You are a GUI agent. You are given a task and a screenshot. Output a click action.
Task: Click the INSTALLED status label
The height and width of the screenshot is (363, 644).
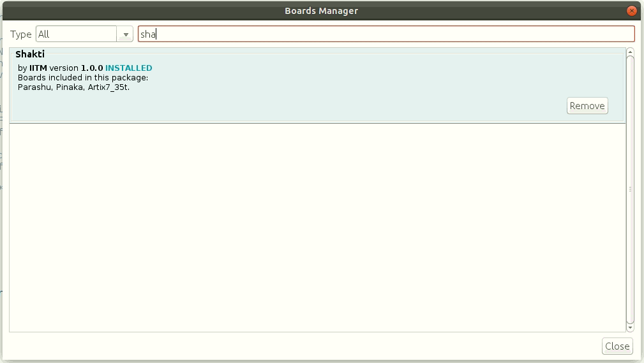tap(128, 68)
